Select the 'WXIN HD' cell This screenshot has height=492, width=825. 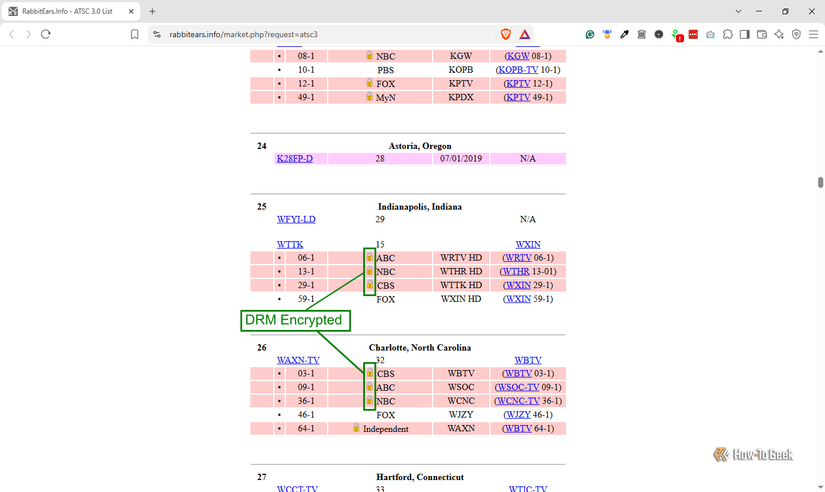461,299
